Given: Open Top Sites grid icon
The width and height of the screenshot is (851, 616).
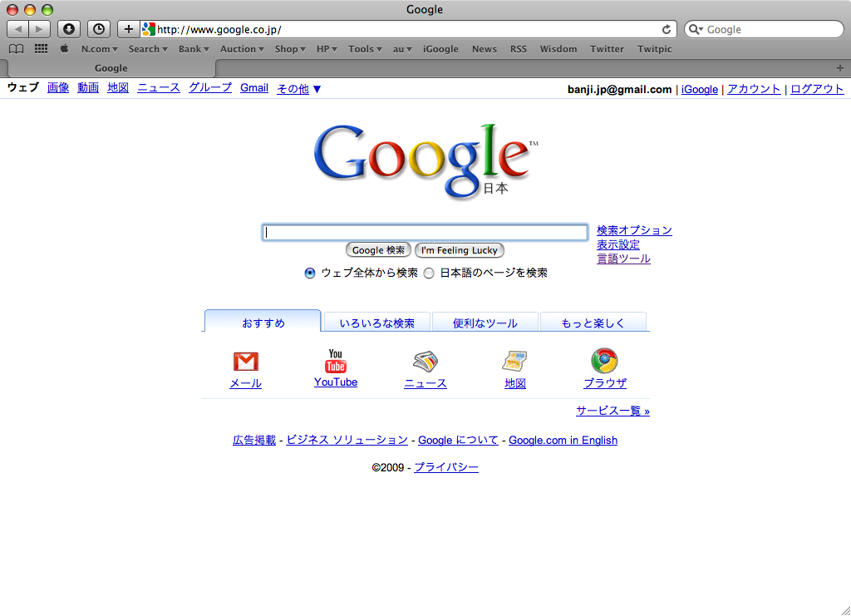Looking at the screenshot, I should click(x=42, y=49).
